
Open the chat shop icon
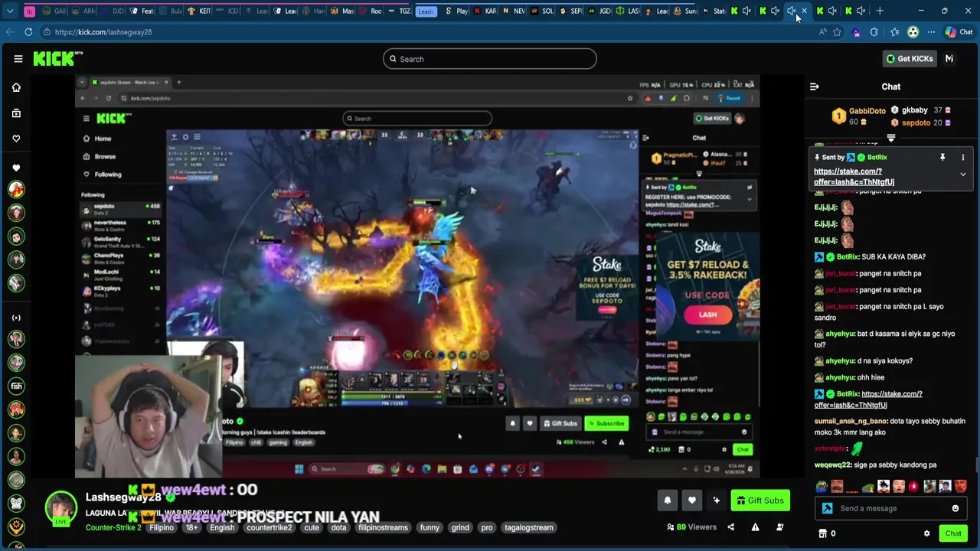823,533
